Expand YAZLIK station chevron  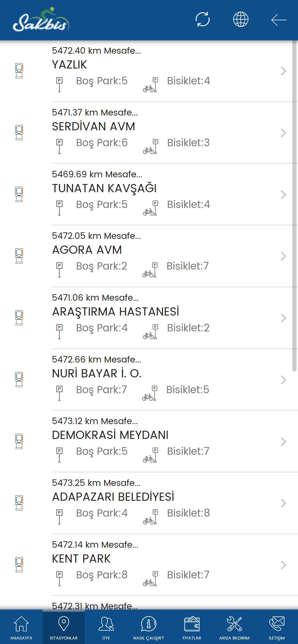pyautogui.click(x=283, y=71)
